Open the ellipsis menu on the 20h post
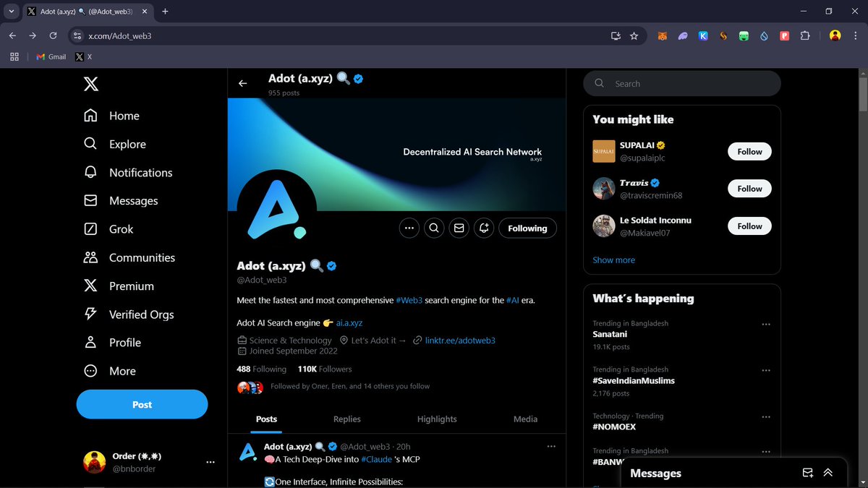Image resolution: width=868 pixels, height=488 pixels. coord(551,446)
